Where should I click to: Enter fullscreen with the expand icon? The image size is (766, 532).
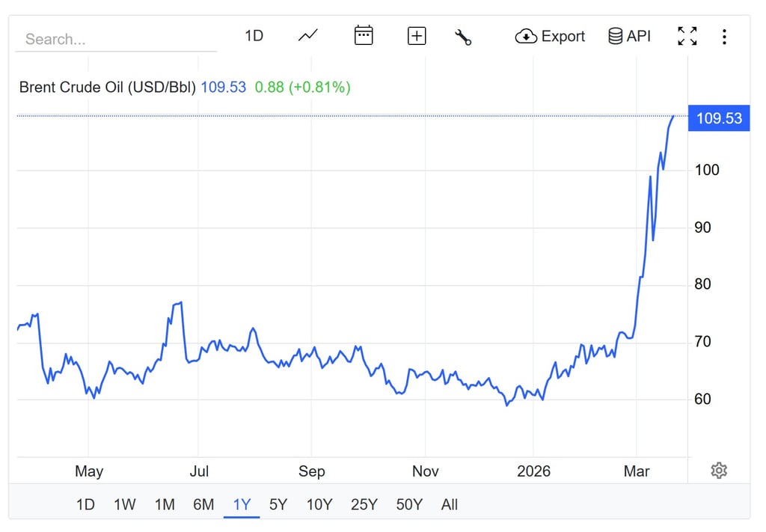point(687,36)
